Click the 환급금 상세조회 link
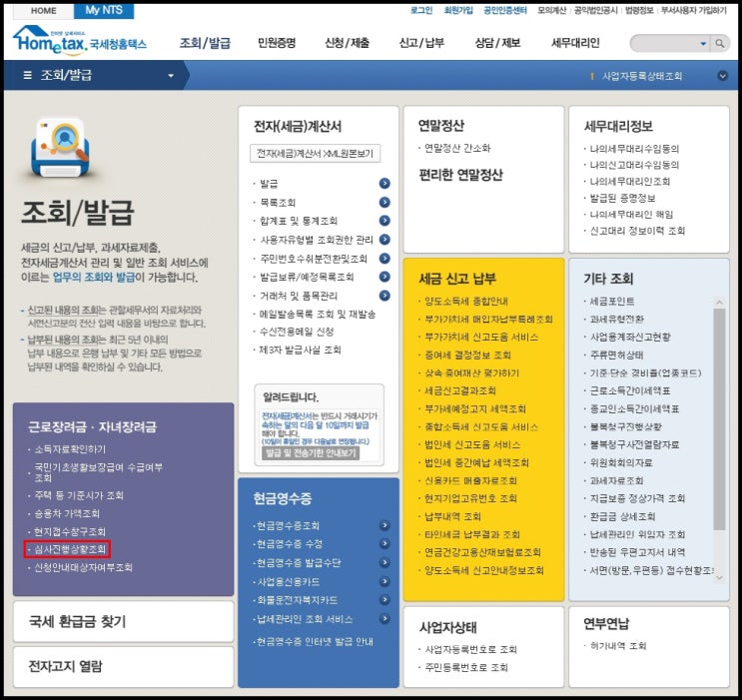This screenshot has width=742, height=700. click(622, 516)
